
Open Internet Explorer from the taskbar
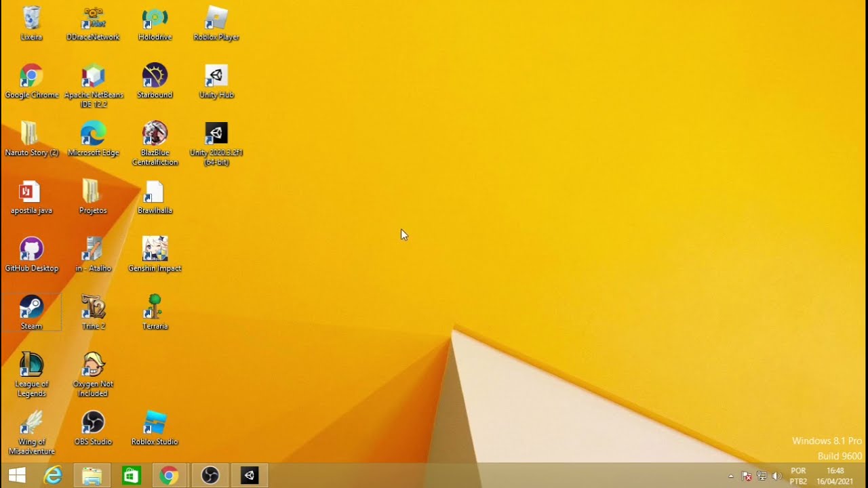53,476
